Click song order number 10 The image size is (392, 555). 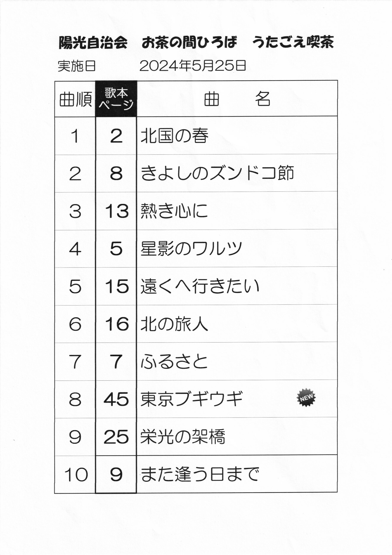76,475
